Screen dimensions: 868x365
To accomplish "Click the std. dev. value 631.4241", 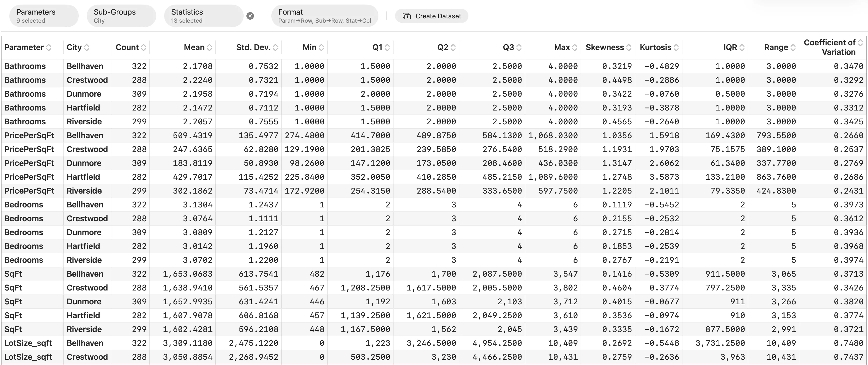I will point(258,301).
